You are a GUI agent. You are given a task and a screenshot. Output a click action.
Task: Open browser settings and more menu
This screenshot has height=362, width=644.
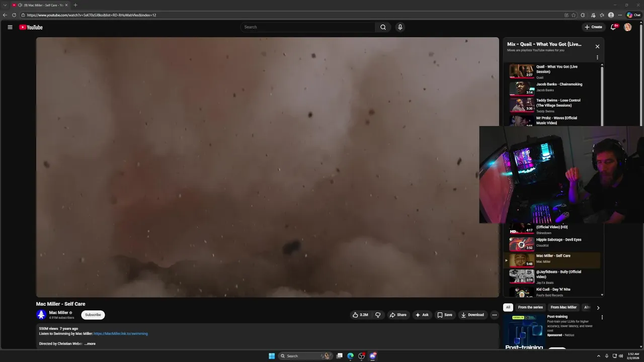[x=620, y=15]
